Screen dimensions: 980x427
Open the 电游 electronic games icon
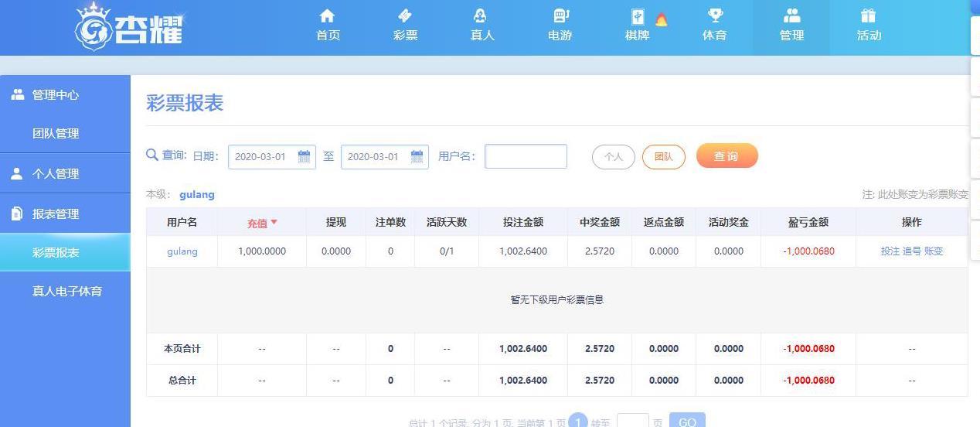(560, 16)
